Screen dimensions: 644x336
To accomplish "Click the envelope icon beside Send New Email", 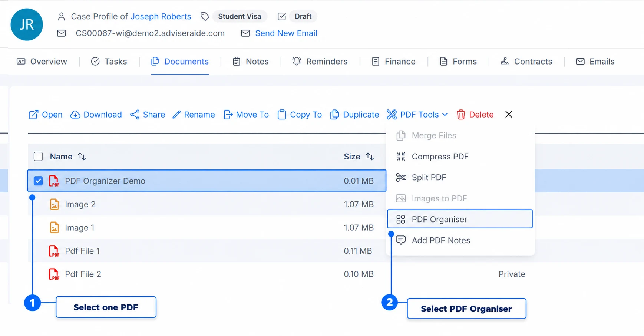I will click(245, 33).
